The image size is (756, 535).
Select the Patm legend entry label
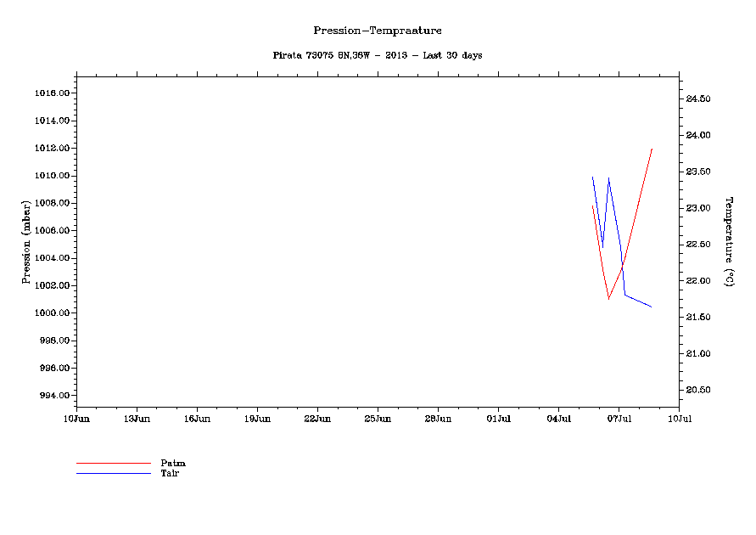[x=173, y=464]
